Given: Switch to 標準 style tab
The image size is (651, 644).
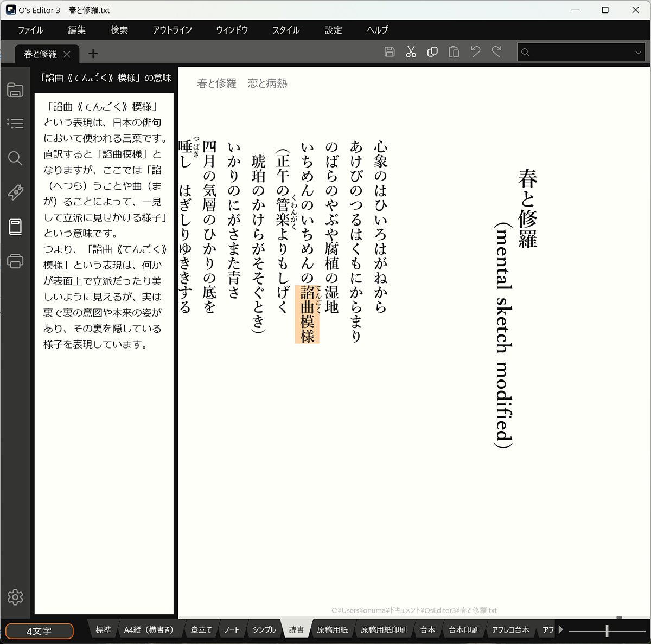Looking at the screenshot, I should tap(103, 629).
